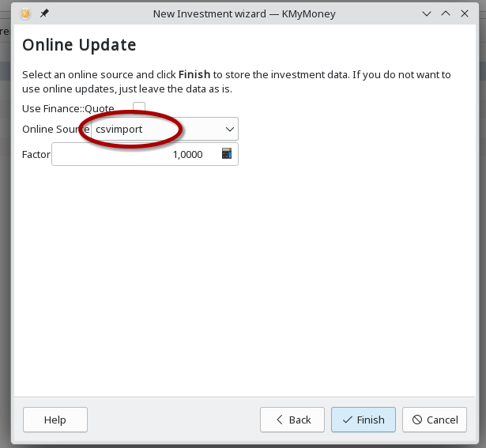Cancel the investment wizard
Screen dimensions: 486x448
(434, 420)
